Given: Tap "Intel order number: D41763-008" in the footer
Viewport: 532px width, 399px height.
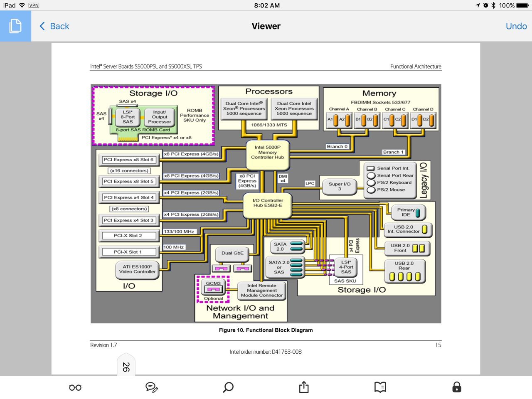Looking at the screenshot, I should [266, 352].
